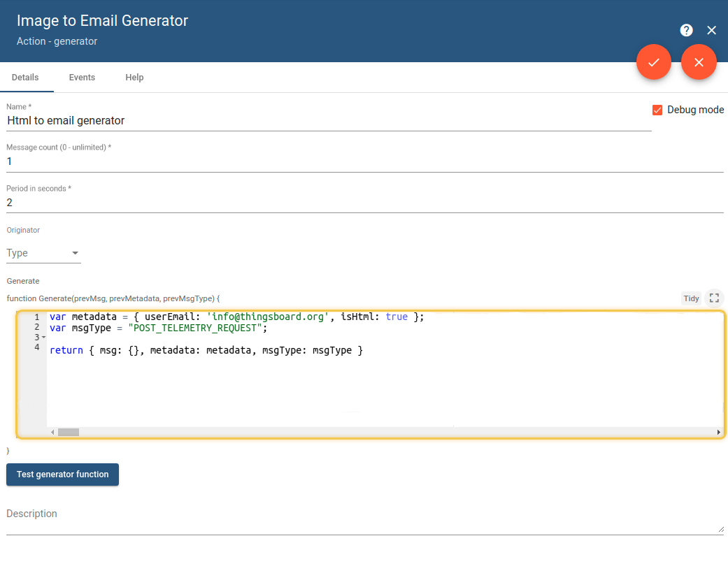Toggle fullscreen for the code editor
728x587 pixels.
tap(714, 298)
